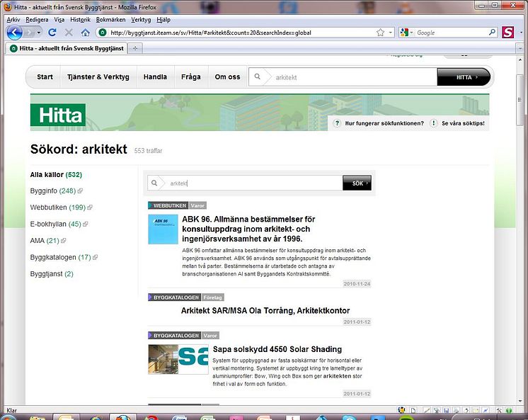Click the Google search box in the toolbar
This screenshot has width=528, height=420.
(x=452, y=33)
